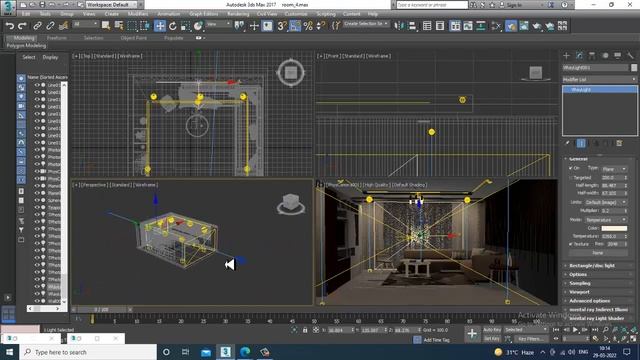Activate the Select and Rotate tool
Image resolution: width=640 pixels, height=360 pixels.
pos(173,26)
